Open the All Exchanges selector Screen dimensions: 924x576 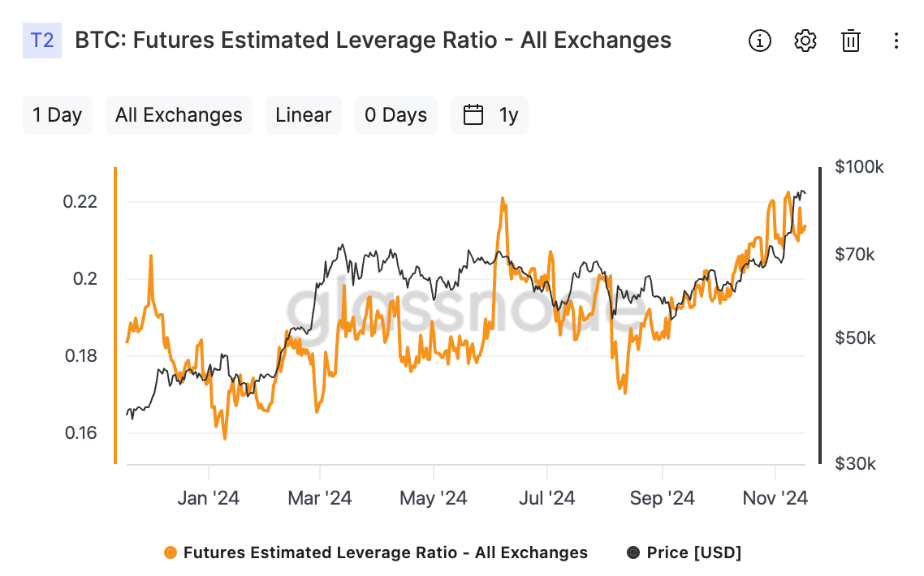tap(179, 115)
